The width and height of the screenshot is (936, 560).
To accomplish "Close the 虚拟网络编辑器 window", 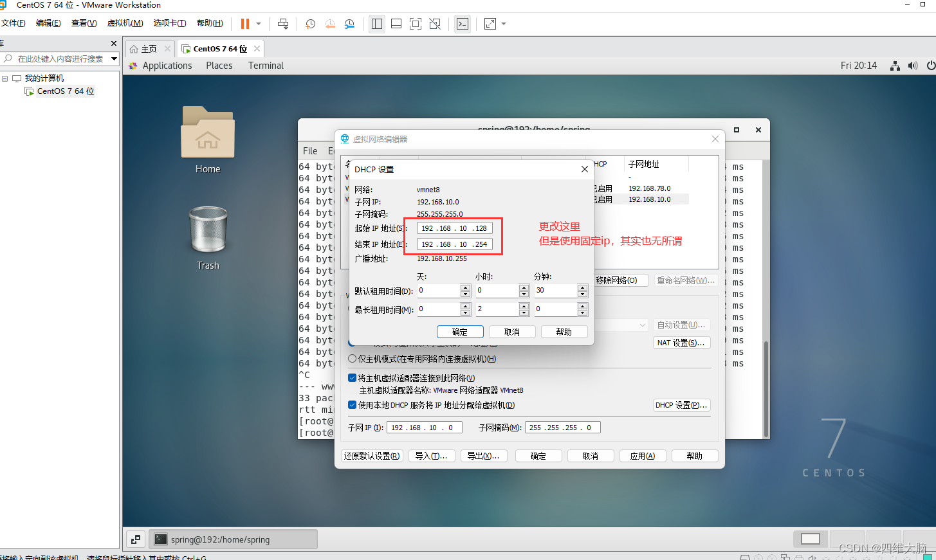I will pyautogui.click(x=715, y=139).
